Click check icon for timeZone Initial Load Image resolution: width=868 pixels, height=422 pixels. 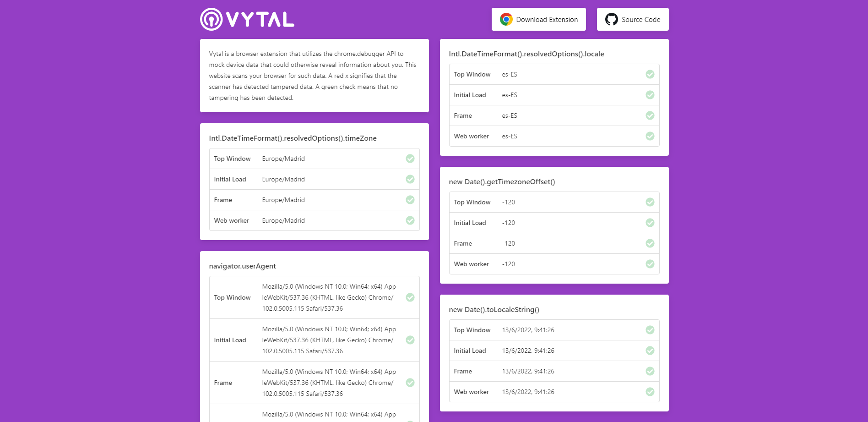pos(410,179)
